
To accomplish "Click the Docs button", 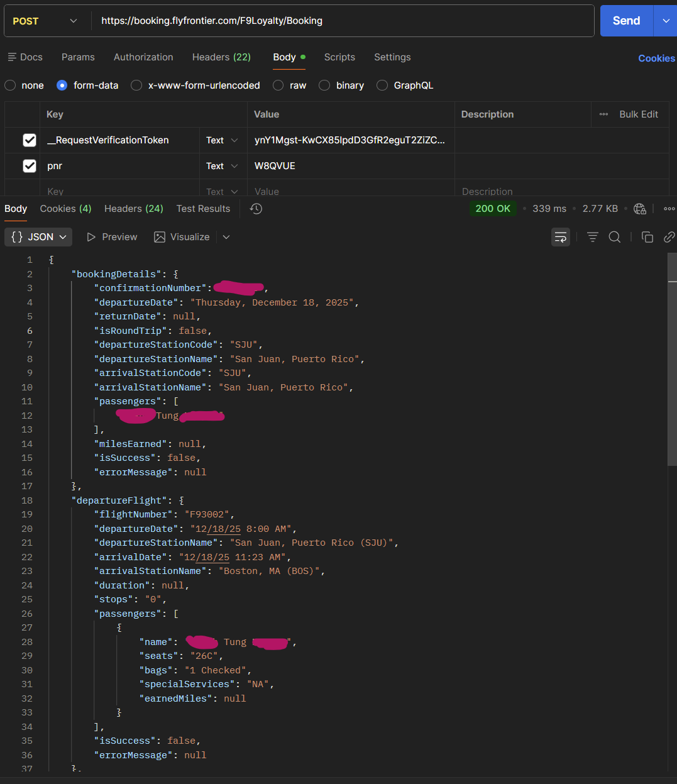I will click(x=25, y=57).
